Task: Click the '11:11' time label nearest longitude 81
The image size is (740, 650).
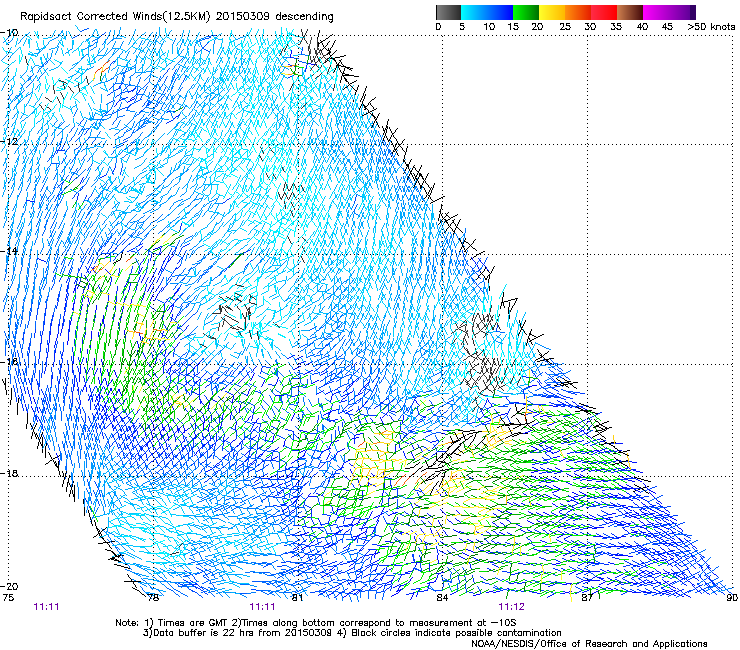Action: 262,607
